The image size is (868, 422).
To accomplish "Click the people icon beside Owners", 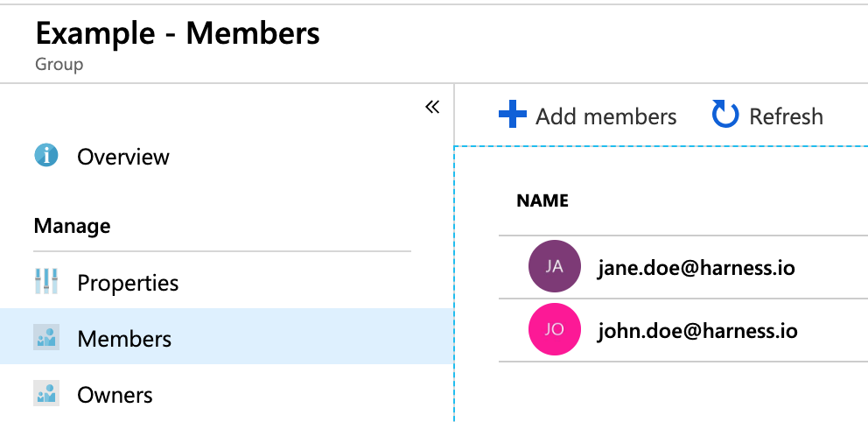I will [x=46, y=393].
